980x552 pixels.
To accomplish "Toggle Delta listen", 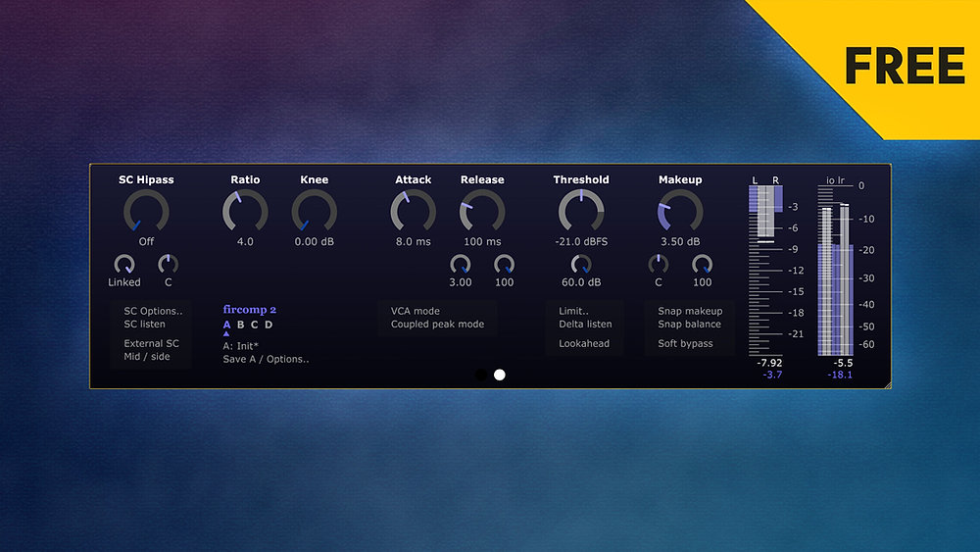I will pos(585,324).
